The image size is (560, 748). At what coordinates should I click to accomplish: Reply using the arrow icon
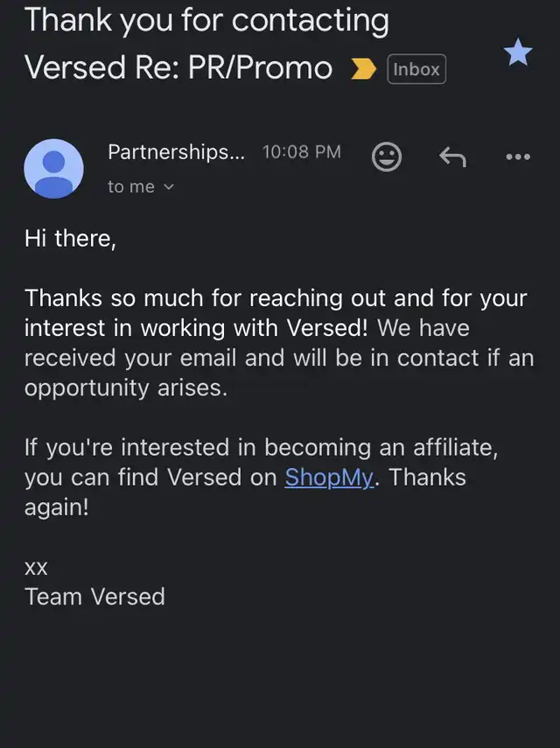451,157
